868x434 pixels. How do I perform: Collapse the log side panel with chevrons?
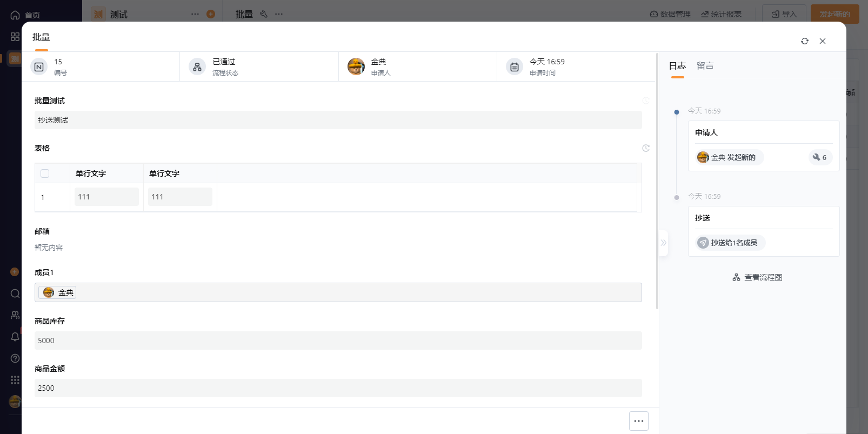pyautogui.click(x=664, y=243)
